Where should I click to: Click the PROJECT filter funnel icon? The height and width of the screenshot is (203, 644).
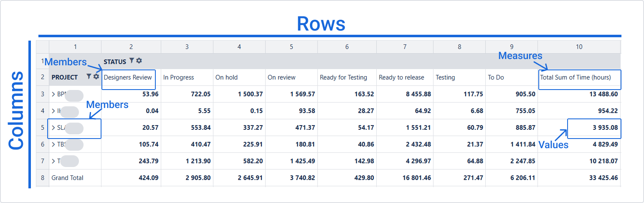coord(89,77)
